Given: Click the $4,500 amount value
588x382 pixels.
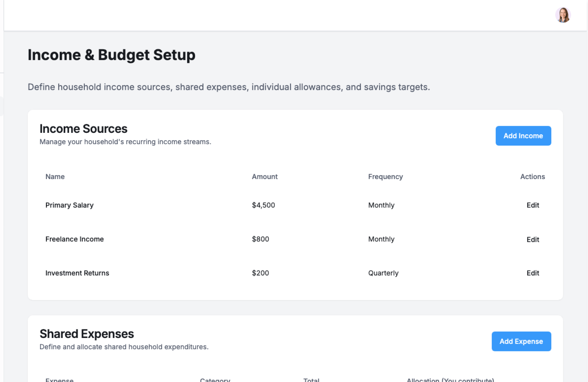Looking at the screenshot, I should tap(263, 205).
